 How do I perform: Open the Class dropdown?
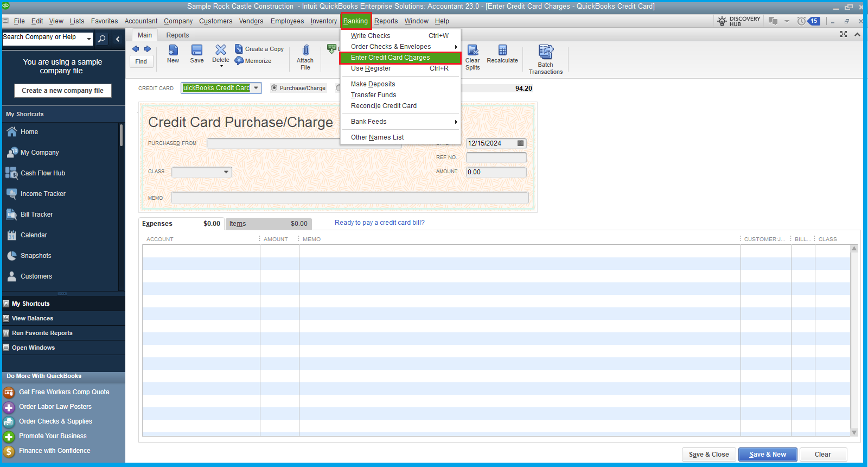point(226,172)
